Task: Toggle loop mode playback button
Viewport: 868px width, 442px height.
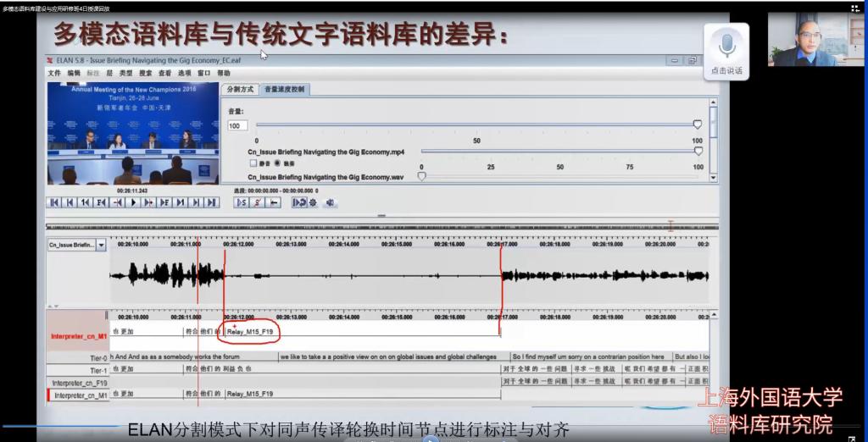Action: click(x=298, y=202)
